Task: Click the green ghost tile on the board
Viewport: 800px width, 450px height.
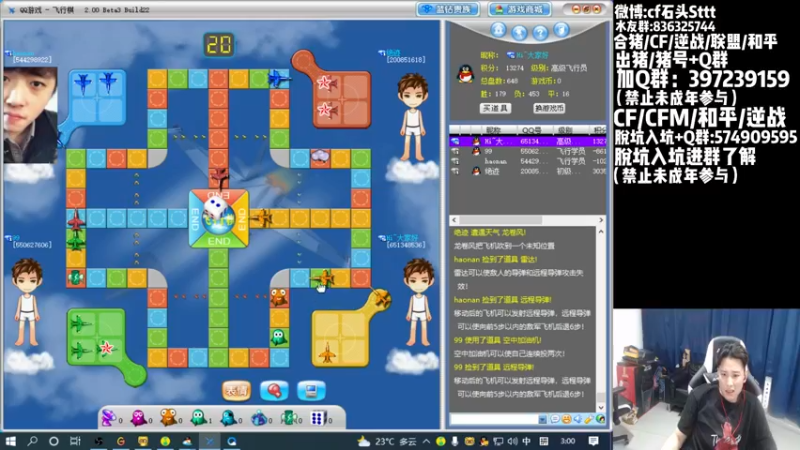Action: [x=279, y=337]
